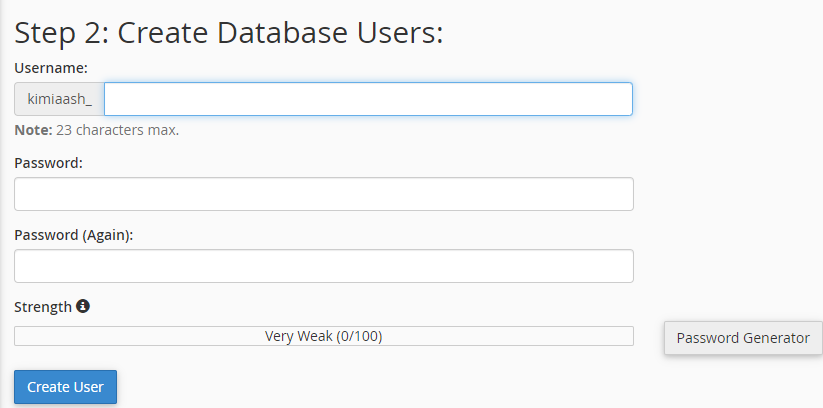Click the "Password (Again):" label
Viewport: 823px width, 408px height.
74,235
